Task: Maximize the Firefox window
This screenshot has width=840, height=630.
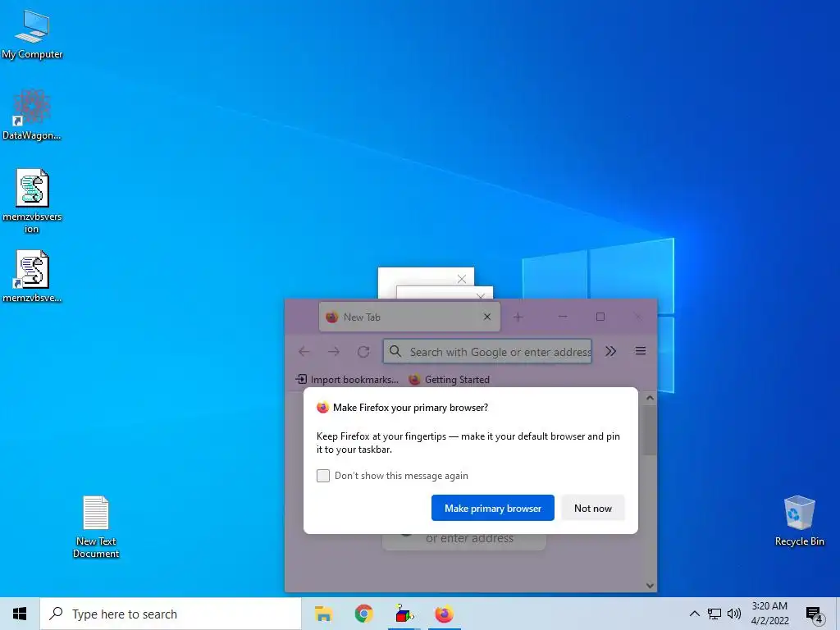Action: pos(600,317)
